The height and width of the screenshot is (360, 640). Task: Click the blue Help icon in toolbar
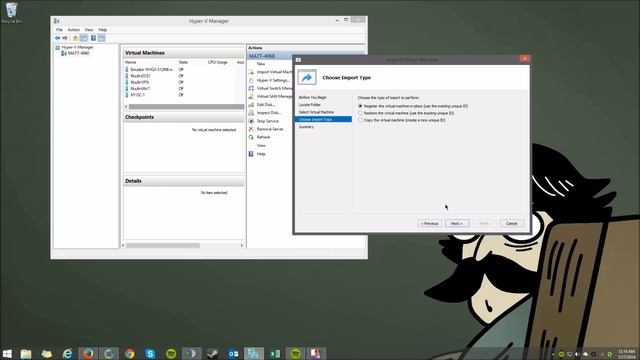[93, 38]
